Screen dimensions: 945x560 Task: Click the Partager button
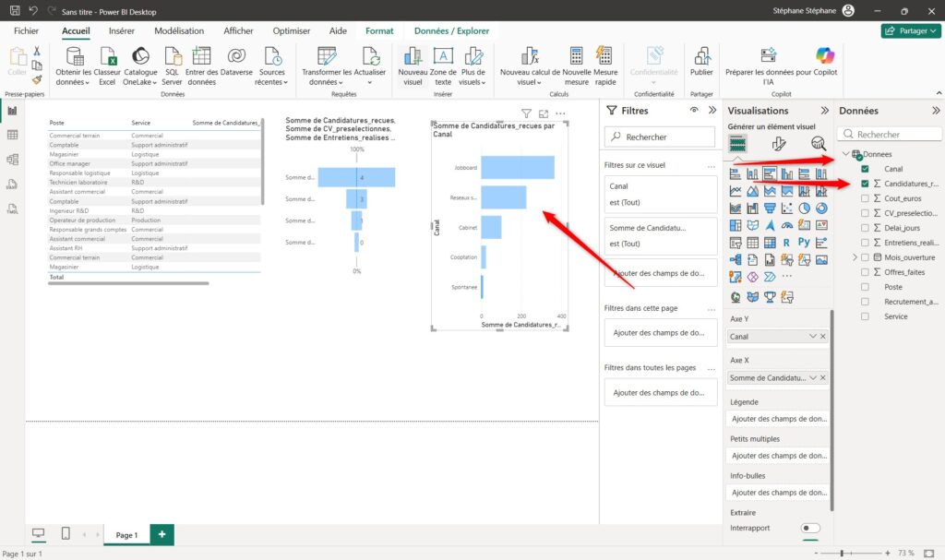point(911,30)
